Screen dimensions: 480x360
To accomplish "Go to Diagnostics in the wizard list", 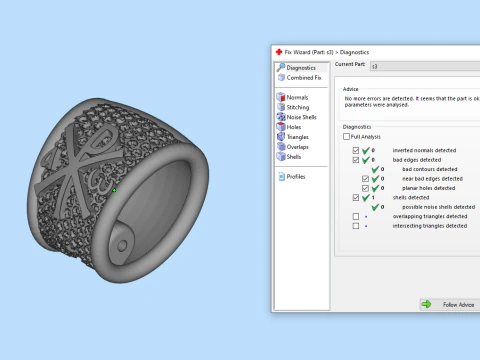I will click(301, 68).
